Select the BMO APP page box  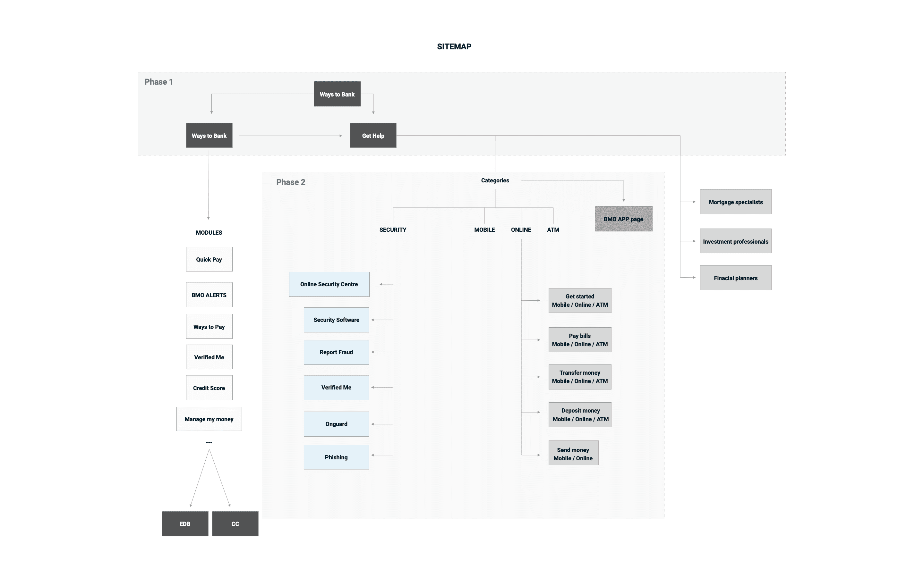tap(623, 219)
